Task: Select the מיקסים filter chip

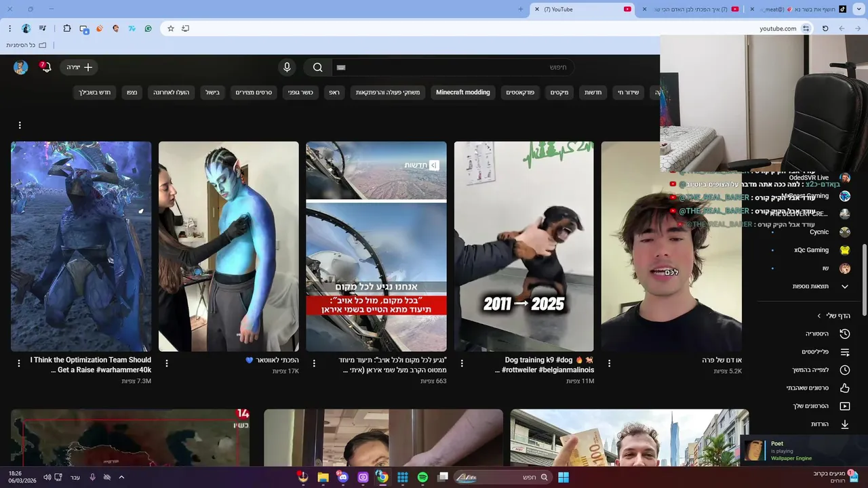Action: tap(559, 92)
